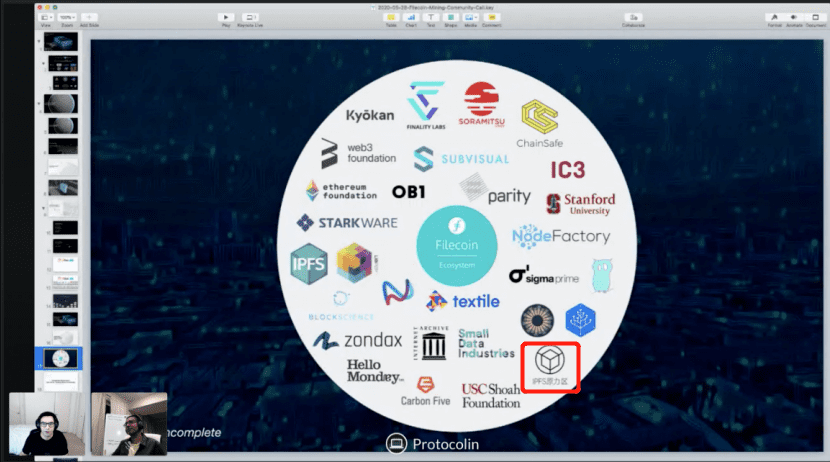
Task: Open the Media dropdown in toolbar
Action: point(470,17)
